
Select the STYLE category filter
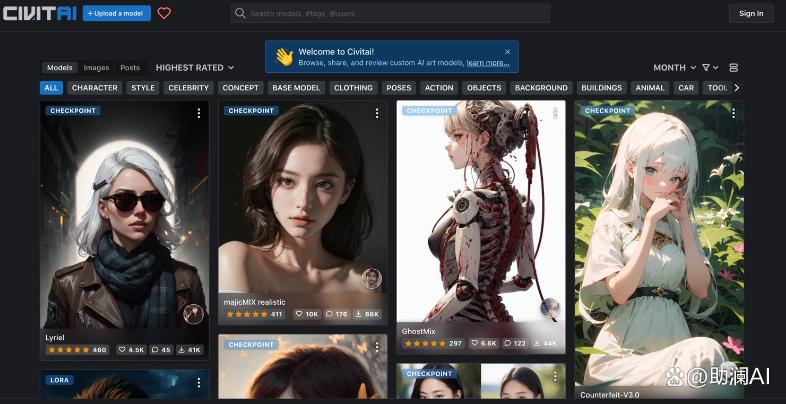click(x=143, y=88)
